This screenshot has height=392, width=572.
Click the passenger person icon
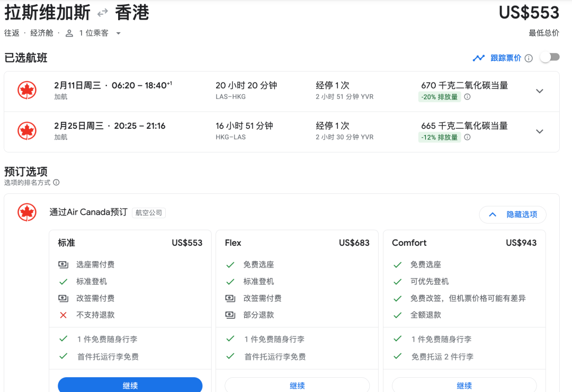[x=69, y=33]
